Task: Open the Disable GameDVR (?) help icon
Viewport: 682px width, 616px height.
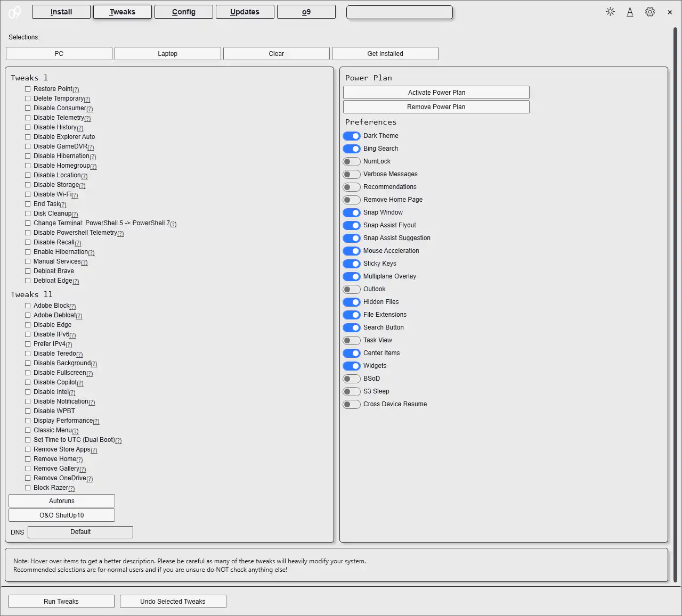Action: (90, 147)
